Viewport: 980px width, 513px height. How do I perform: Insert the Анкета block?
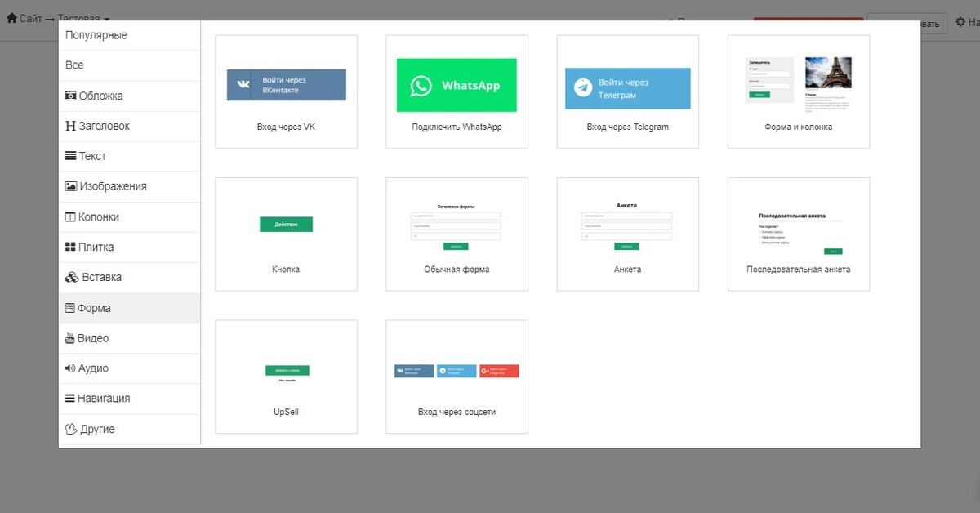[627, 234]
